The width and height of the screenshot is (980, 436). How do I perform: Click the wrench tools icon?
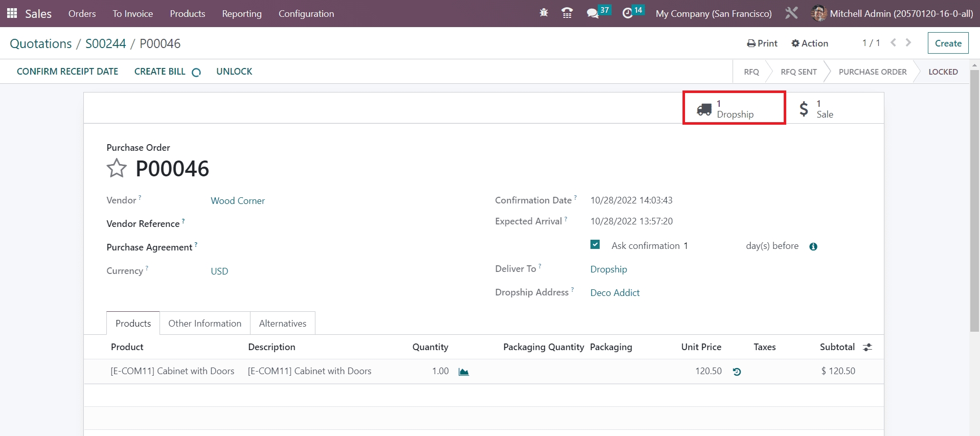point(791,13)
